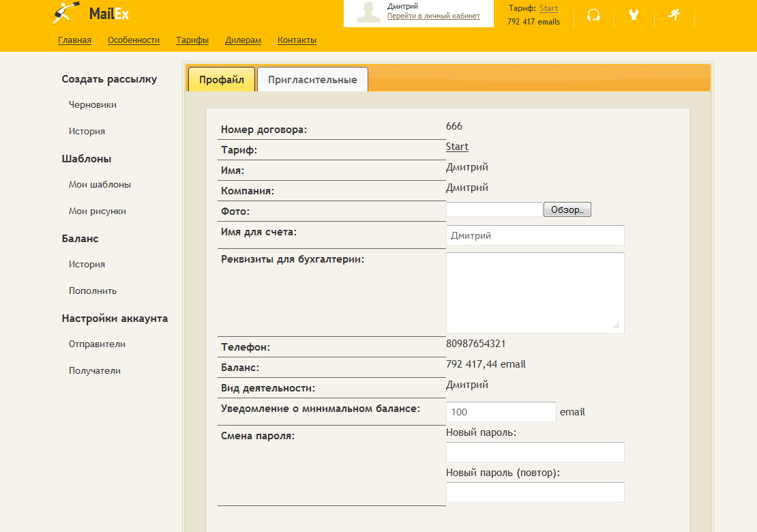Click the Новый пароль input field
Screen dimensions: 757x532
pyautogui.click(x=535, y=452)
